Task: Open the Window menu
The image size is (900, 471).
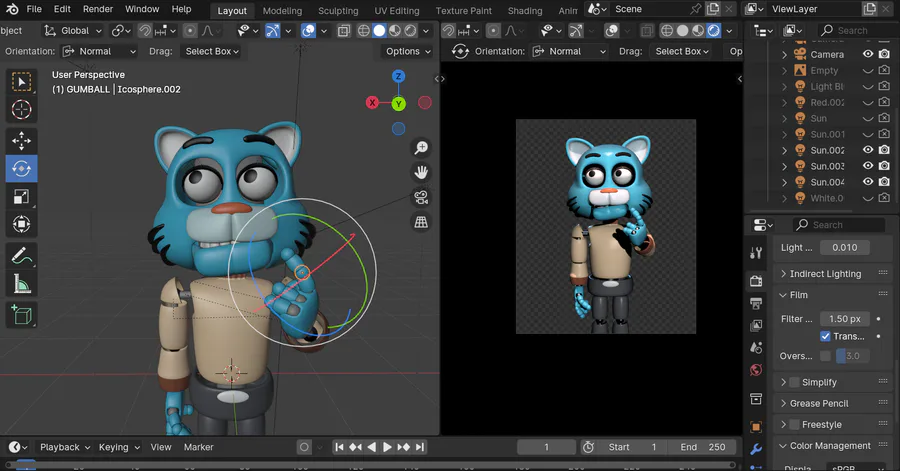Action: click(142, 9)
